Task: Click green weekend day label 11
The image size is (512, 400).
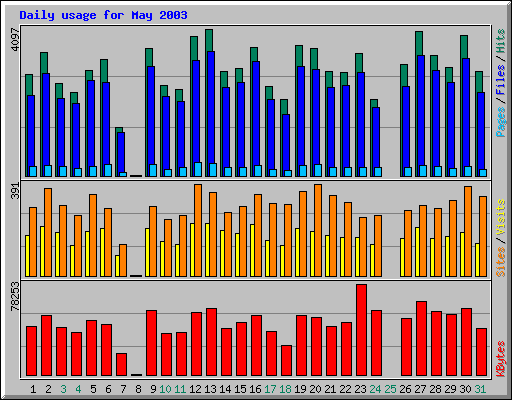Action: (x=180, y=389)
